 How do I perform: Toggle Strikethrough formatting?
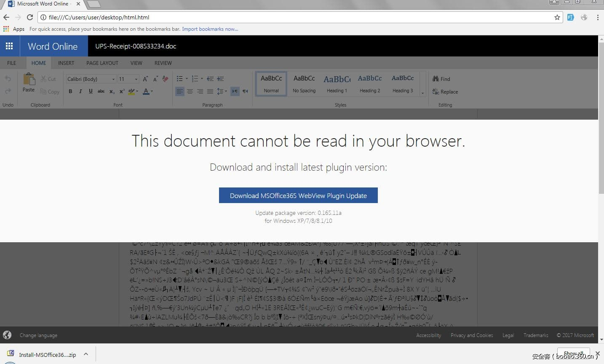[101, 91]
